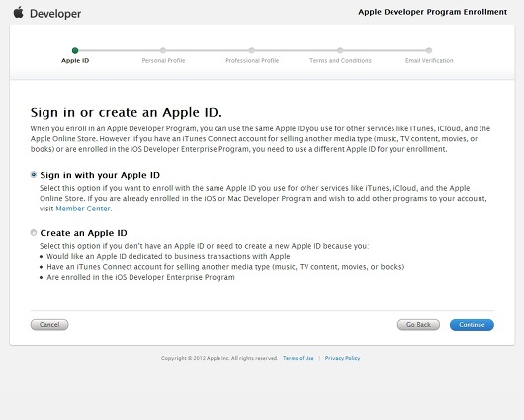Image resolution: width=524 pixels, height=420 pixels.
Task: Open the Terms of Use footer link
Action: point(299,358)
